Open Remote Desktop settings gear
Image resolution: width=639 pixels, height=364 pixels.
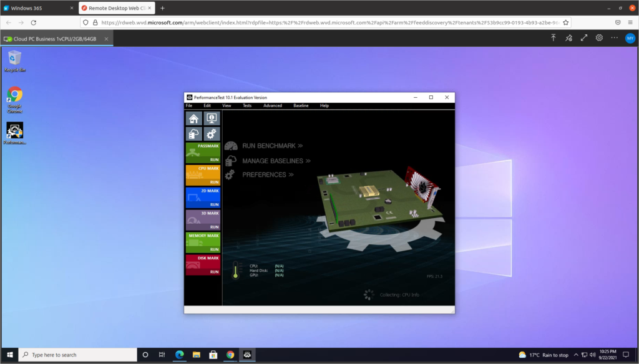(x=599, y=38)
